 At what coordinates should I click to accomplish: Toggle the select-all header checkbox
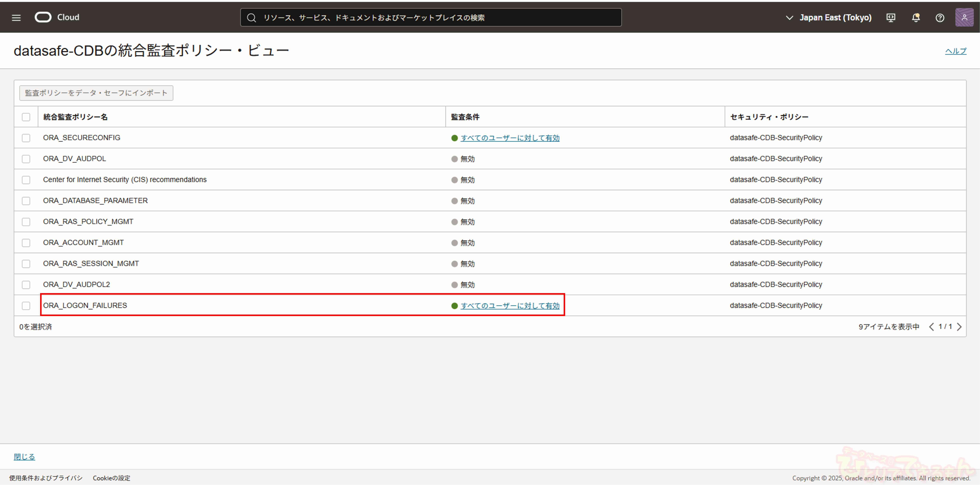click(x=26, y=117)
